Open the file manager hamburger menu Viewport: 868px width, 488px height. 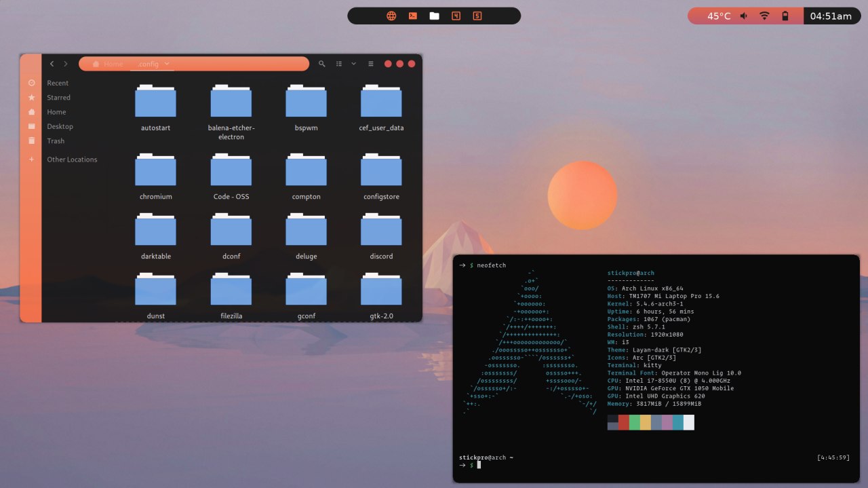[x=371, y=64]
